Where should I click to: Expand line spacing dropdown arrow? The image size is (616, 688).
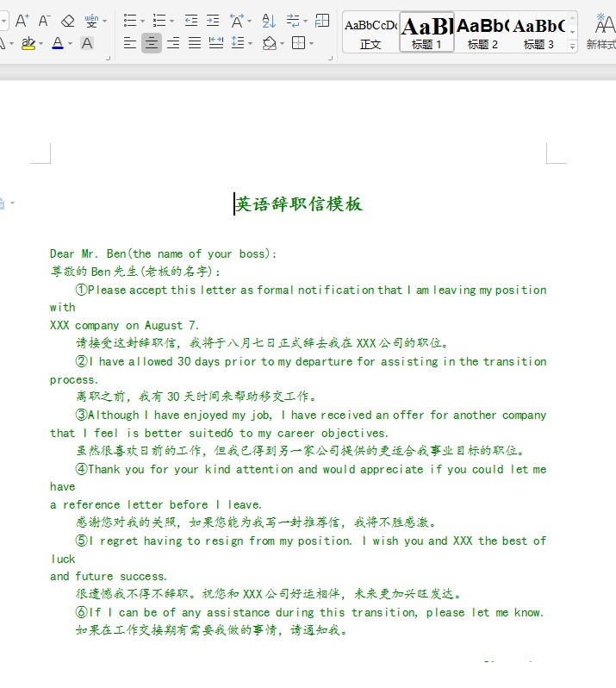point(250,43)
